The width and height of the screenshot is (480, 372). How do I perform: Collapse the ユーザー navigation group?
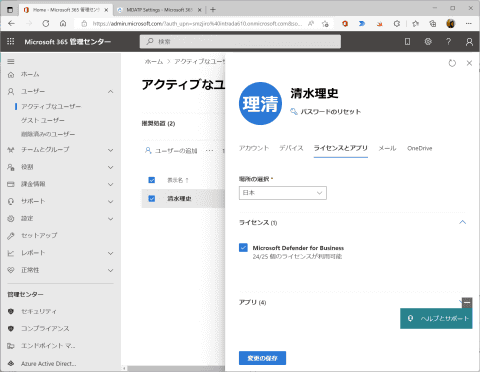[x=111, y=91]
